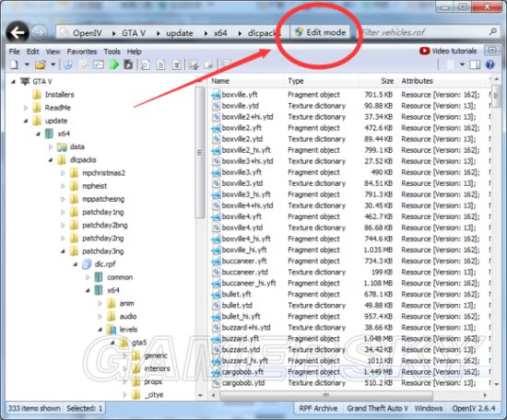The width and height of the screenshot is (507, 420).
Task: Click the preview pane layout icon
Action: click(x=475, y=64)
